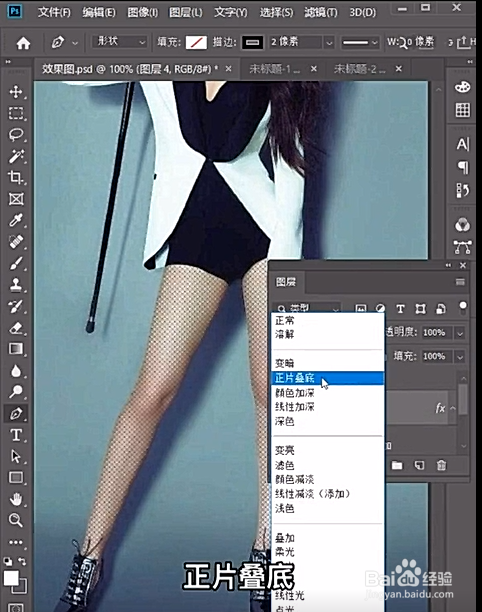Viewport: 482px width, 612px height.
Task: Select the Hand tool
Action: click(16, 499)
